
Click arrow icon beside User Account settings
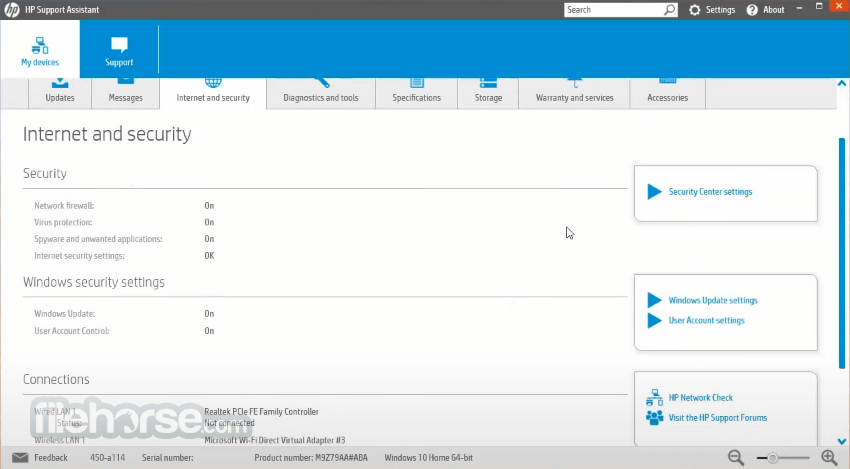click(x=654, y=320)
